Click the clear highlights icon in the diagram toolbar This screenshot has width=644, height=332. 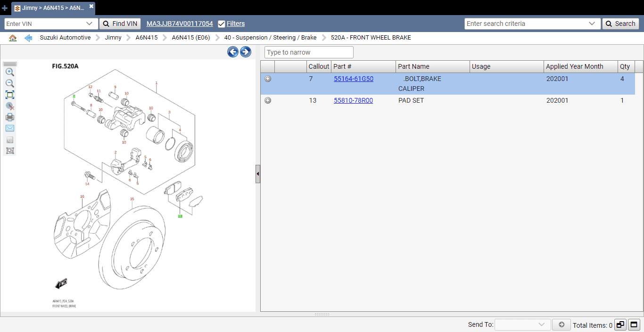click(9, 105)
